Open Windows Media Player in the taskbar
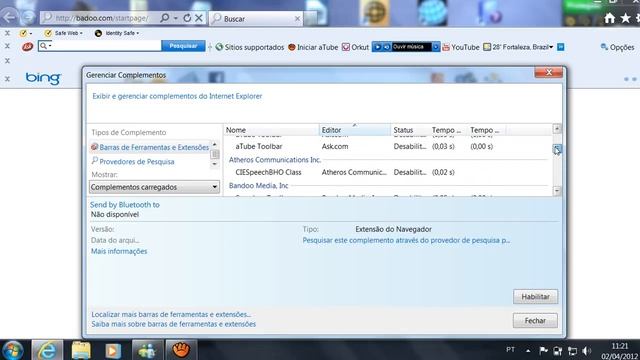The image size is (640, 360). coord(113,350)
